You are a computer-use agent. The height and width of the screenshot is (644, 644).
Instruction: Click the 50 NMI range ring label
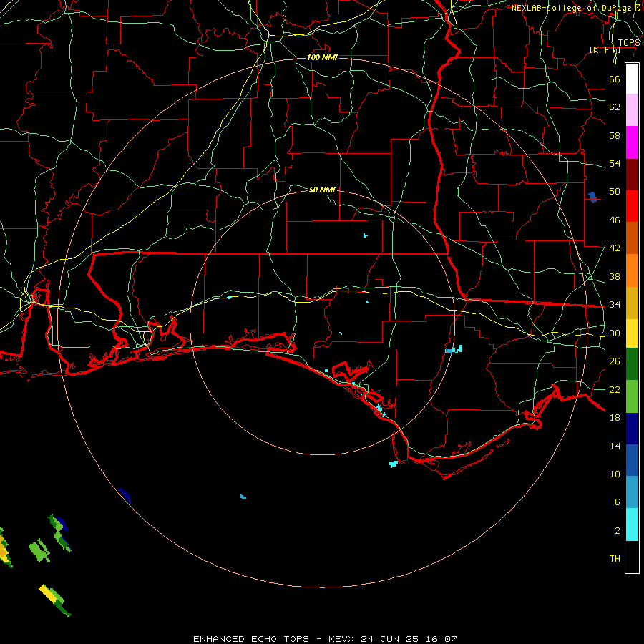point(322,190)
